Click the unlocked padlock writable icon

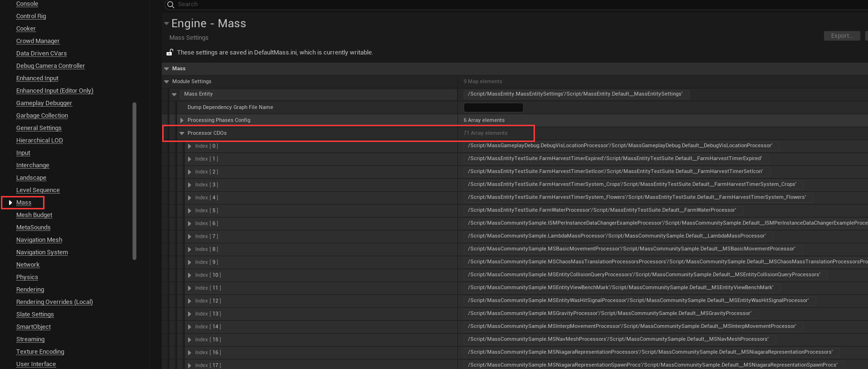[169, 53]
